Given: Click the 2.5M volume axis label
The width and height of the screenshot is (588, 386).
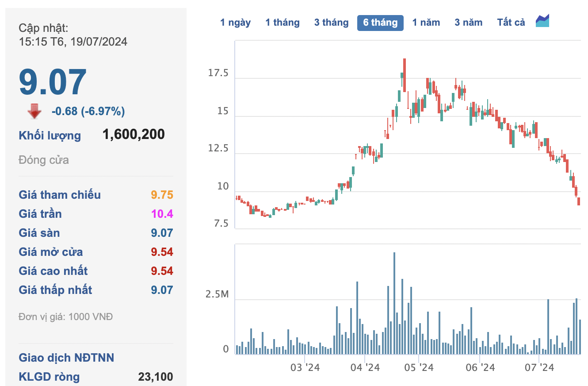Looking at the screenshot, I should [x=217, y=295].
